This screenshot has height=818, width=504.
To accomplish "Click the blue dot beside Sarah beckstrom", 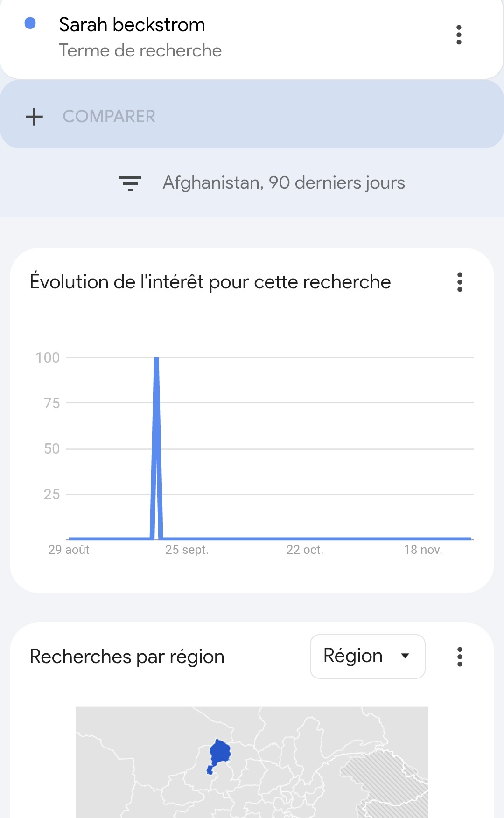I will click(x=30, y=23).
